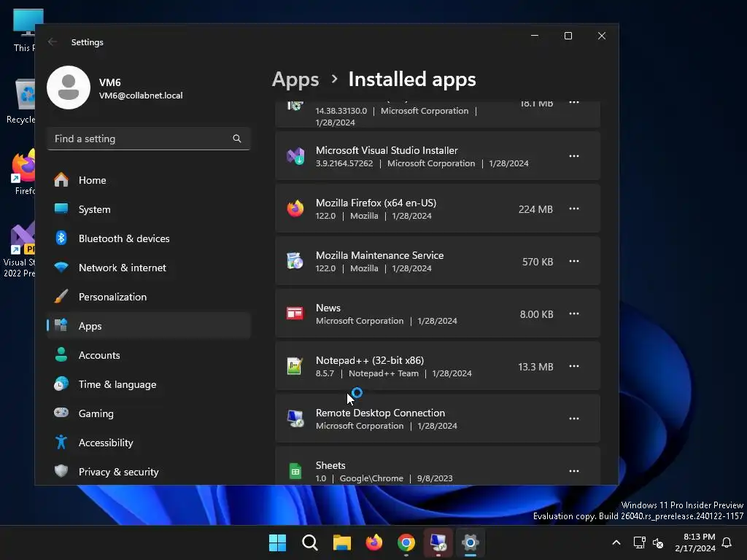Screen dimensions: 747x560
Task: Click the Find a setting search box
Action: (149, 139)
